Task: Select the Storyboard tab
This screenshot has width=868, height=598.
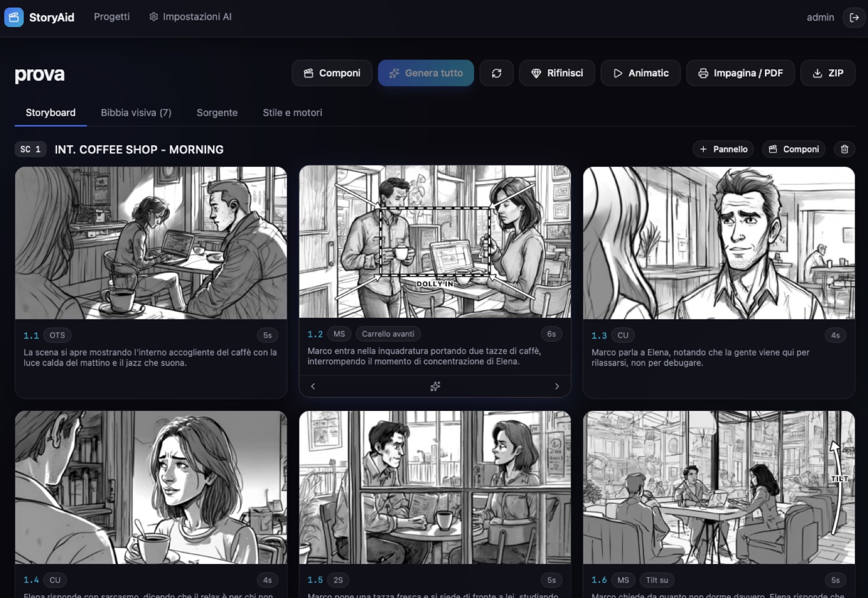Action: tap(50, 113)
